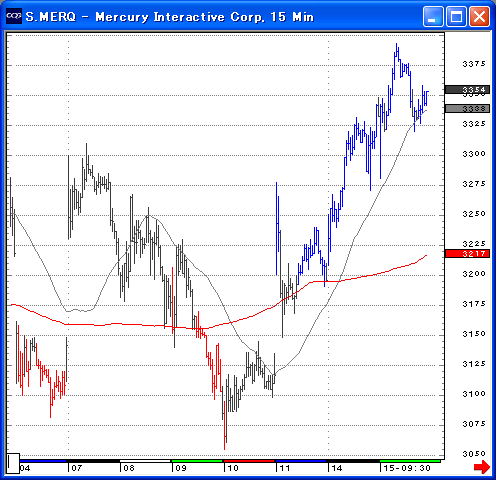Viewport: 496px width, 480px height.
Task: Click the small box at bottom-left corner
Action: 13,463
